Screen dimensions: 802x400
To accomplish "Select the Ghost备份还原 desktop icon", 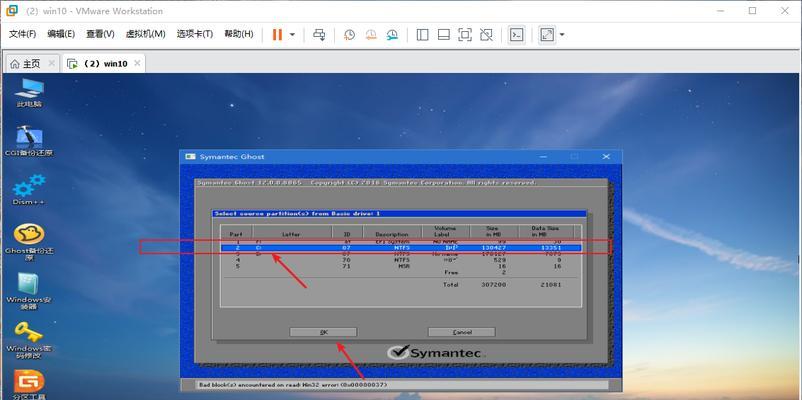I will tap(29, 242).
